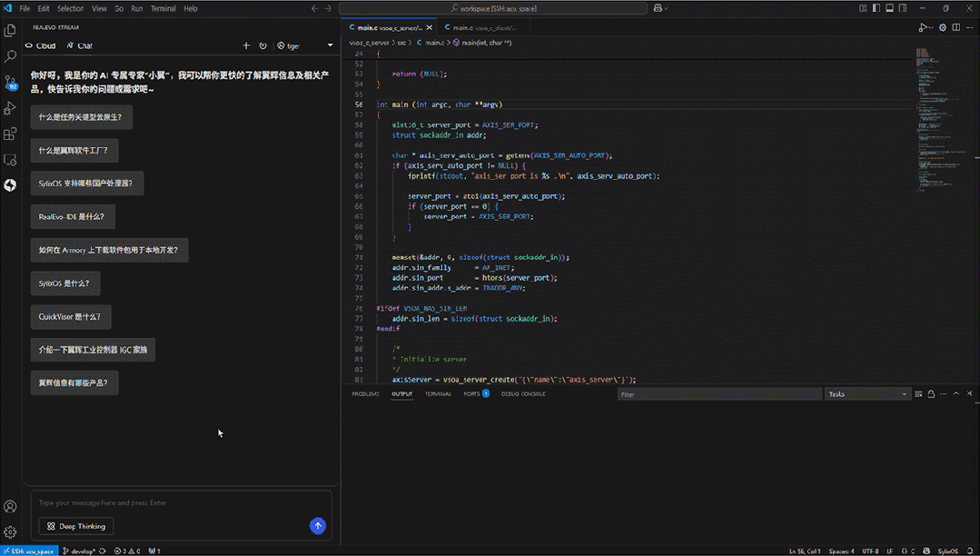
Task: Open the File menu
Action: 25,9
